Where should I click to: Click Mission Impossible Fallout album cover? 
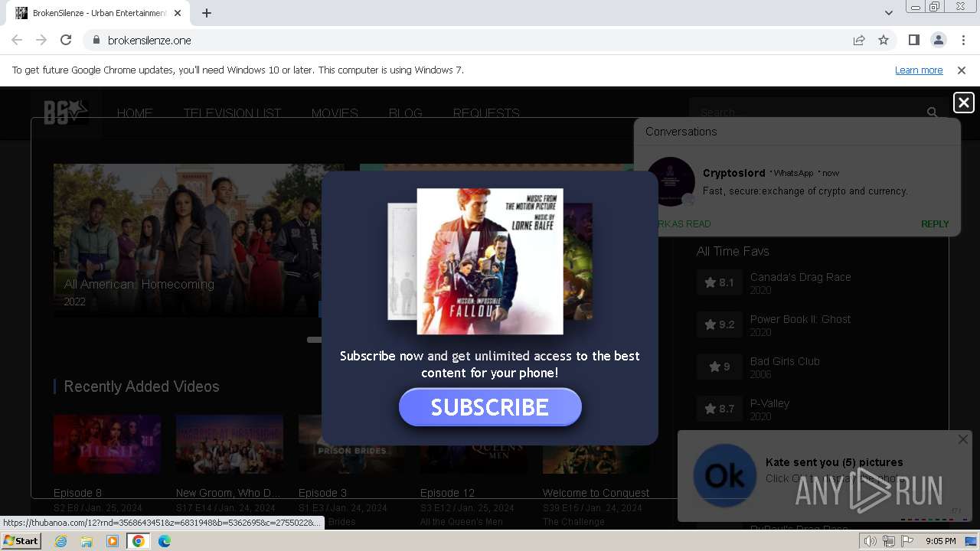pos(490,262)
